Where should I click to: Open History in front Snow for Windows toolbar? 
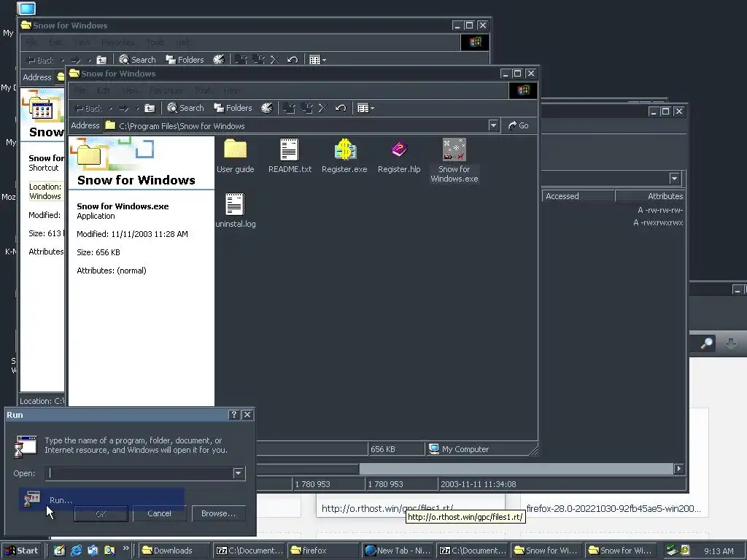pos(267,108)
